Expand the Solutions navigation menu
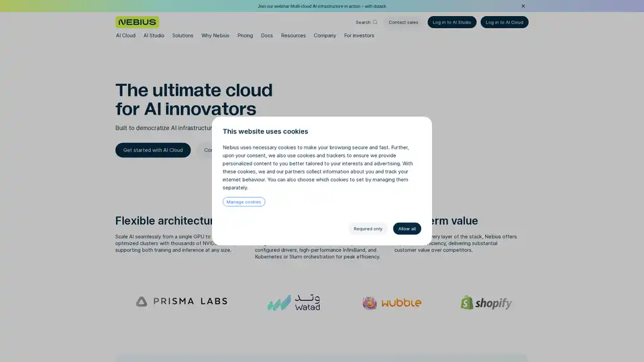 (182, 36)
